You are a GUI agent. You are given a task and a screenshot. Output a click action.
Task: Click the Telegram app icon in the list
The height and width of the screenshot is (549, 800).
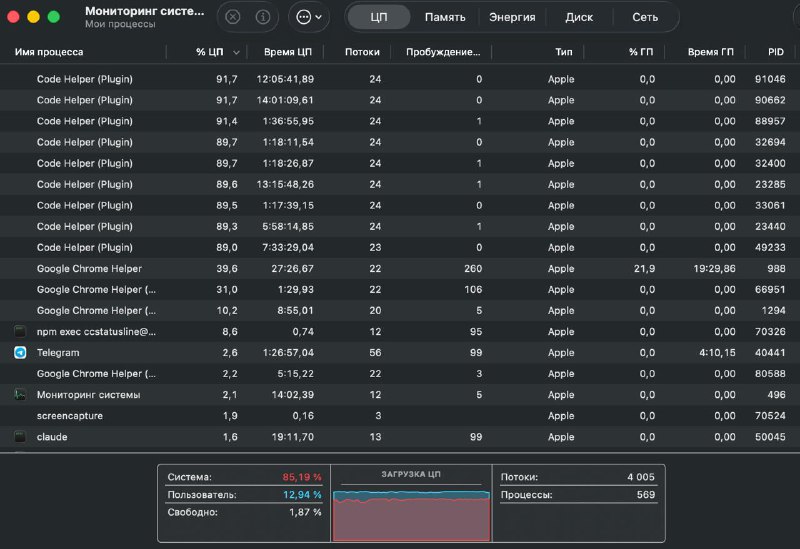pyautogui.click(x=20, y=353)
